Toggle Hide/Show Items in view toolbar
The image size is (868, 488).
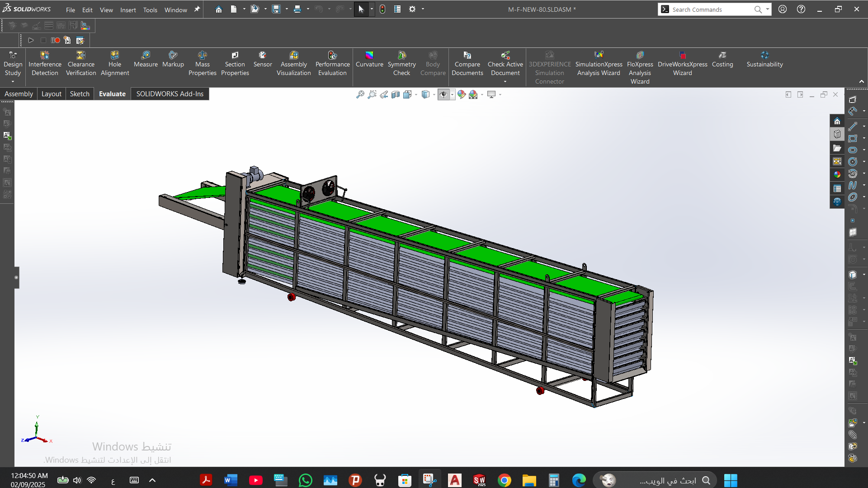(443, 94)
